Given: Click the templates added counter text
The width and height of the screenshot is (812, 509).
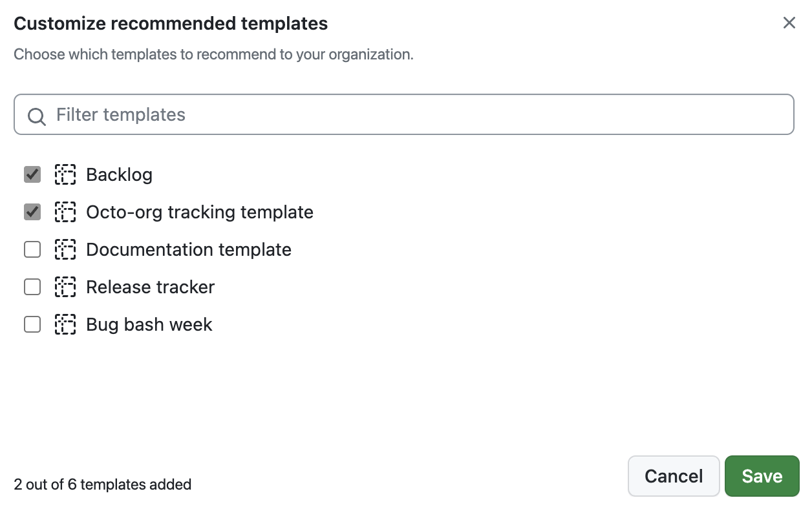Looking at the screenshot, I should click(103, 484).
